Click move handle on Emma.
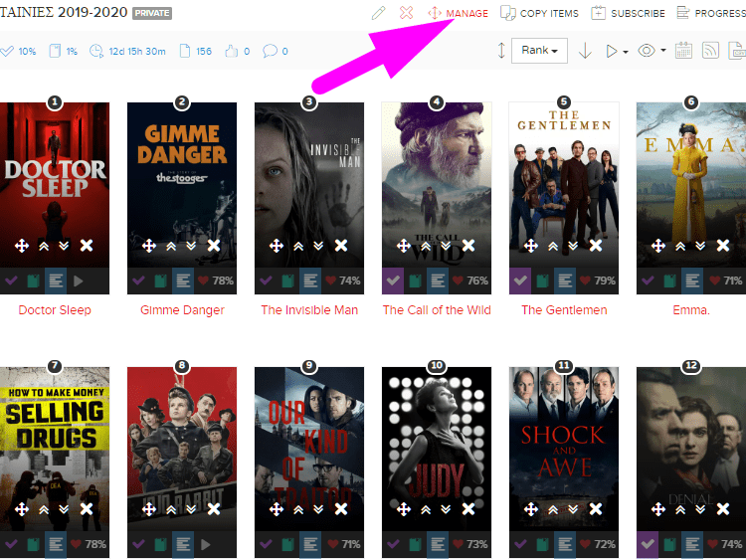Screen dimensions: 746x560 658,246
